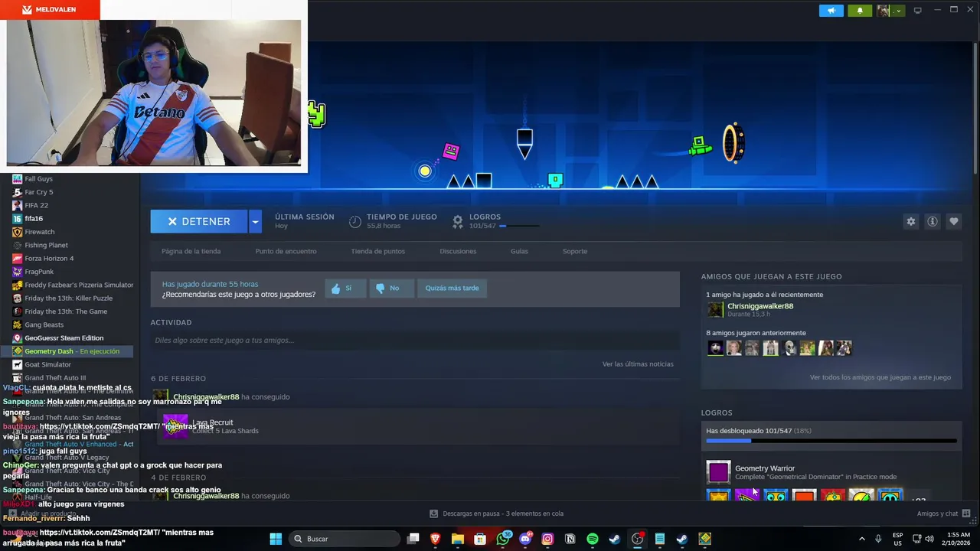Screen dimensions: 980x551
Task: Click the taskbar Buscar search box
Action: click(344, 539)
